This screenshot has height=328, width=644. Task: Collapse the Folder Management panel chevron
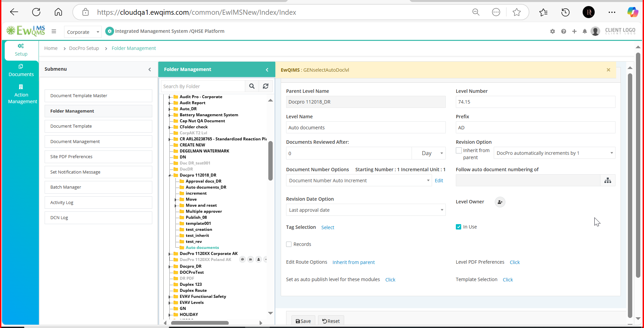(267, 70)
